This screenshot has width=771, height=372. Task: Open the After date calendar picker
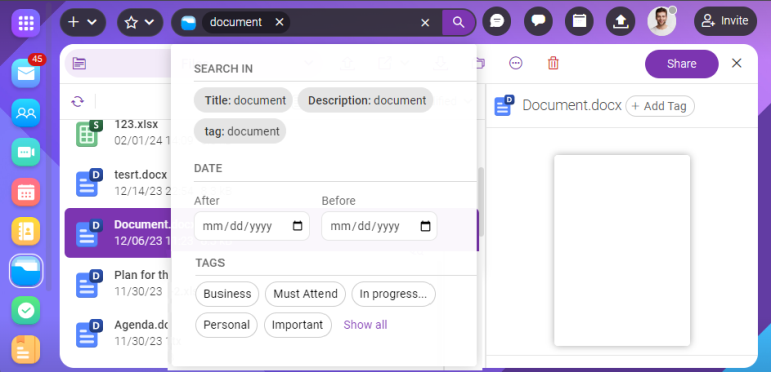coord(297,226)
